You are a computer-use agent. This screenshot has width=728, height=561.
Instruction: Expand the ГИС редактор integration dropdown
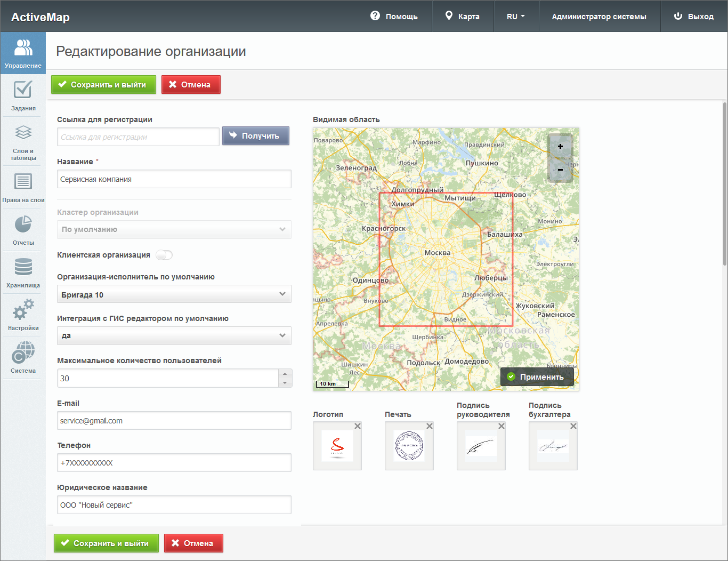pos(174,335)
